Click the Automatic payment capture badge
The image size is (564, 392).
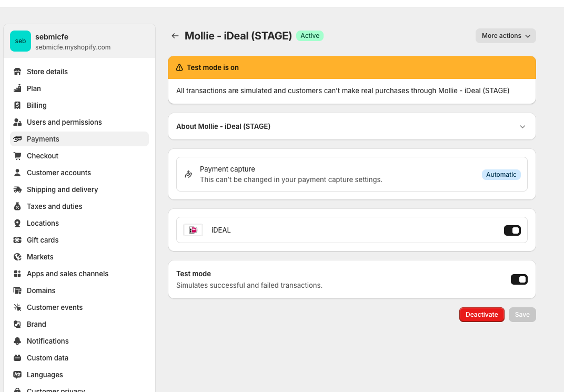(x=501, y=174)
